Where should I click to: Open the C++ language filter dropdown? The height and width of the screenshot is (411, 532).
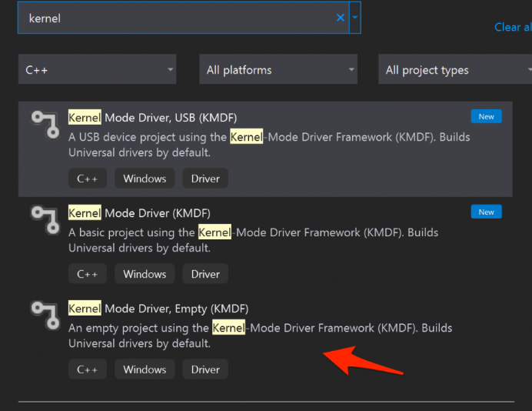[x=97, y=70]
